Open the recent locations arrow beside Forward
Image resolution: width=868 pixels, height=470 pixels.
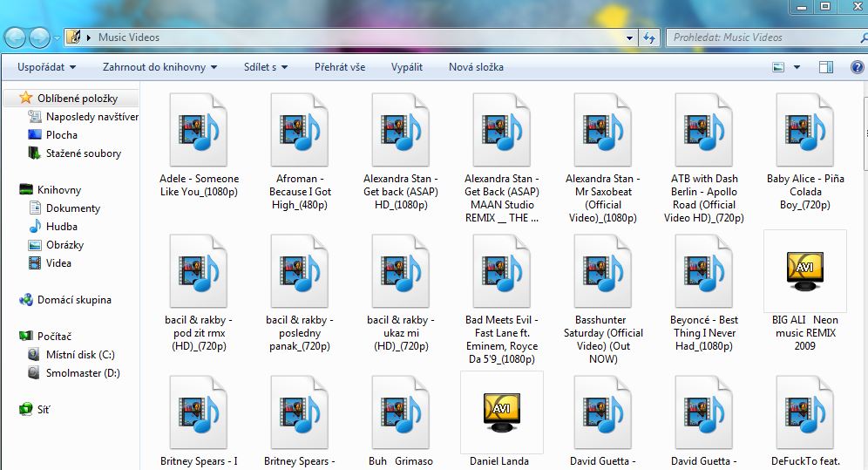coord(57,38)
